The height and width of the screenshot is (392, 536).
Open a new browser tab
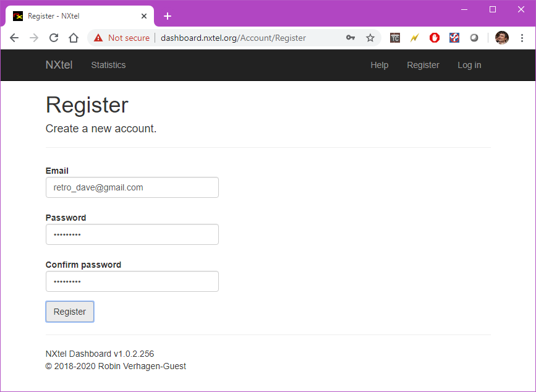(x=168, y=16)
